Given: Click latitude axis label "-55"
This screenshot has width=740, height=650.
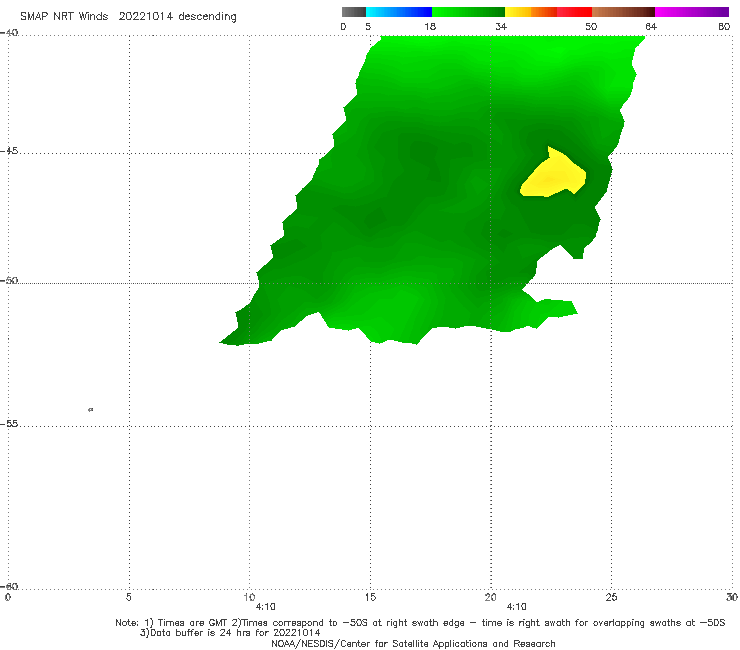Looking at the screenshot, I should pos(9,424).
